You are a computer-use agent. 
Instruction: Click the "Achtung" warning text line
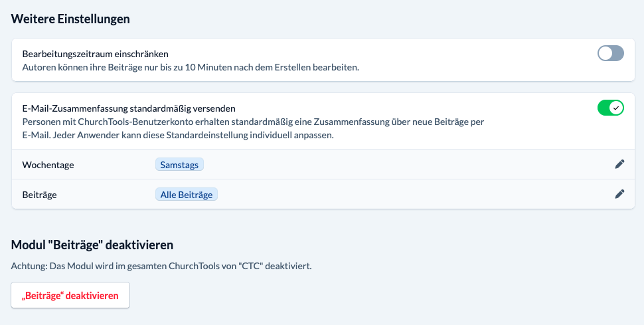[x=161, y=266]
